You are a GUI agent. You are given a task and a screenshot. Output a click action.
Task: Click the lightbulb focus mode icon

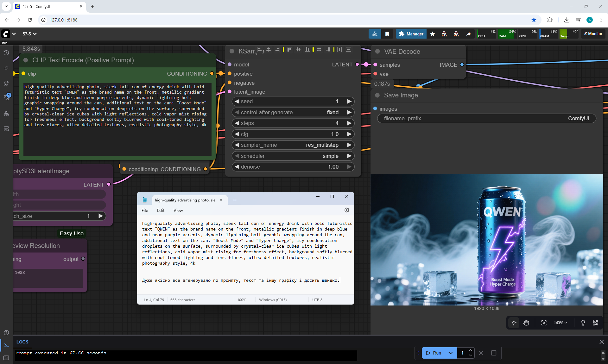click(583, 323)
